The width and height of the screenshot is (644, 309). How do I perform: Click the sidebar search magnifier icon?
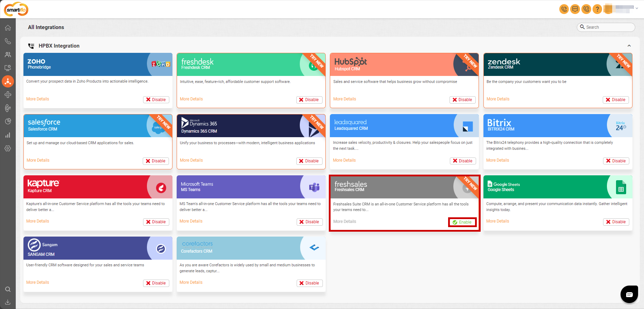(x=8, y=289)
